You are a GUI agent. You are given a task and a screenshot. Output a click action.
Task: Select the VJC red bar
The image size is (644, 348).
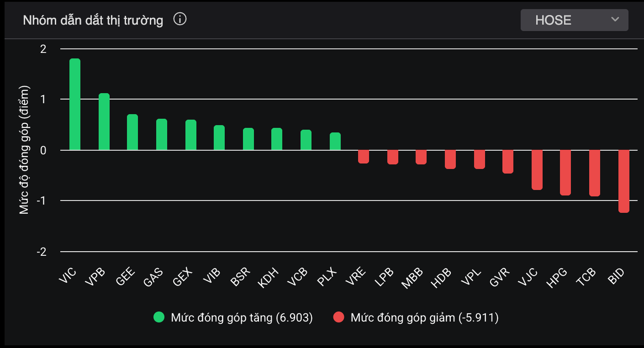tap(537, 170)
